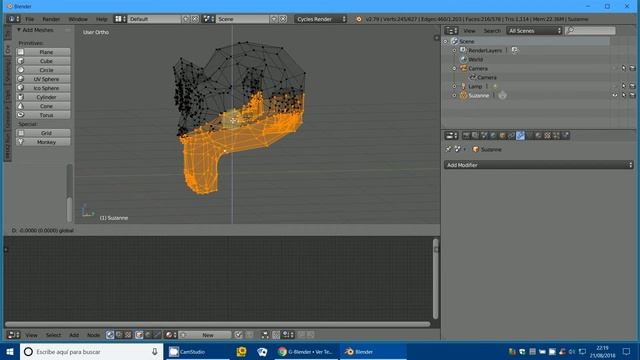The width and height of the screenshot is (640, 360).
Task: Add a Plane mesh primitive
Action: click(x=43, y=52)
